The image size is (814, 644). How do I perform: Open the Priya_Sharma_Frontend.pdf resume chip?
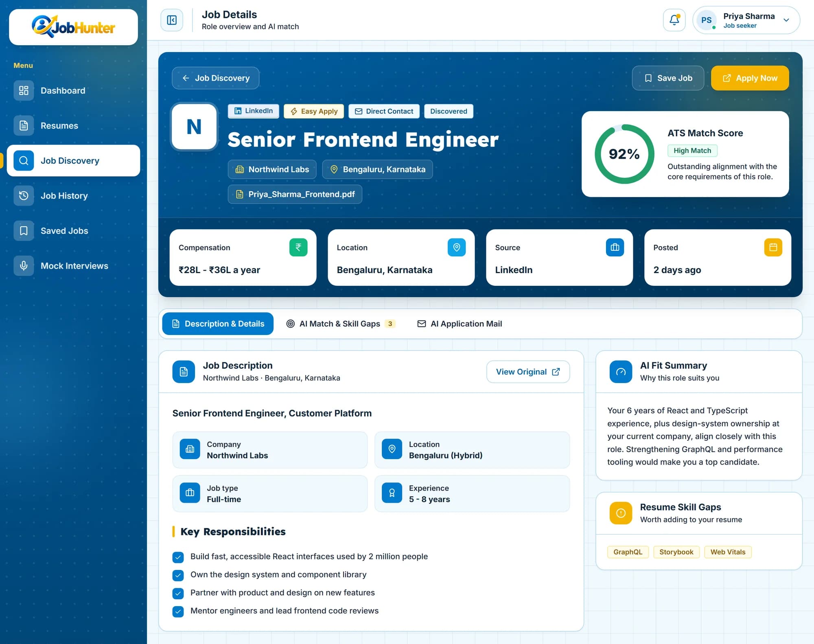[x=295, y=194]
